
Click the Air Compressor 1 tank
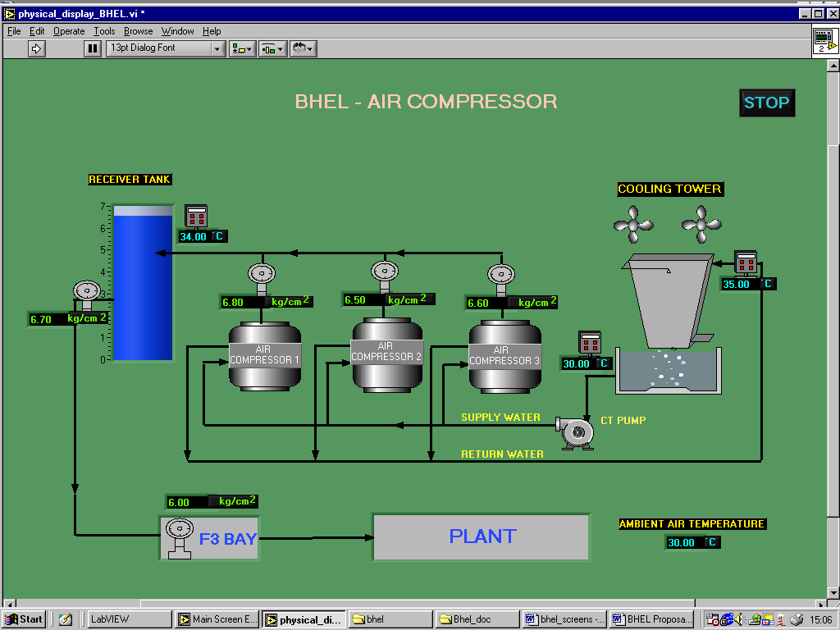point(265,356)
